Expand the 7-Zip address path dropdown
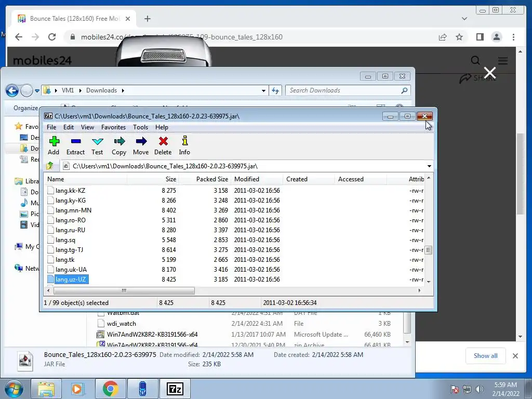 click(429, 166)
